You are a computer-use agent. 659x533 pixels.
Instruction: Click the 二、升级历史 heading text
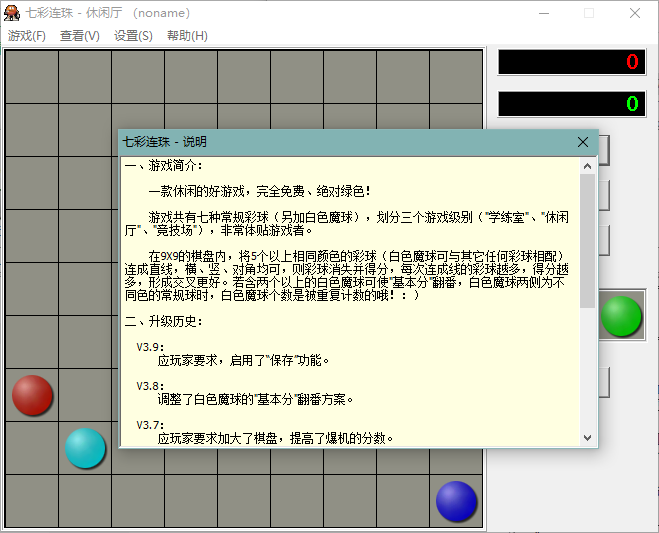click(x=163, y=322)
